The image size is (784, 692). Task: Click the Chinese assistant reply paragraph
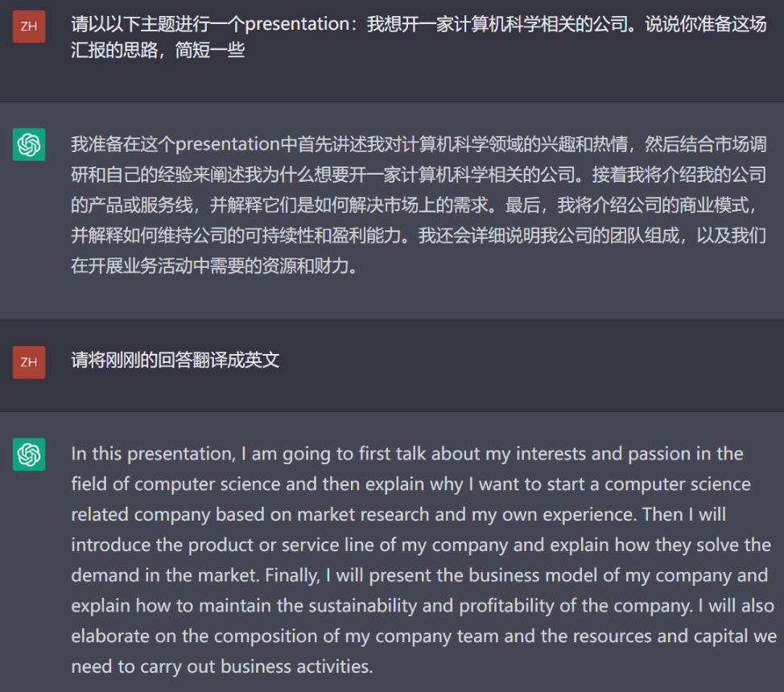[x=419, y=204]
